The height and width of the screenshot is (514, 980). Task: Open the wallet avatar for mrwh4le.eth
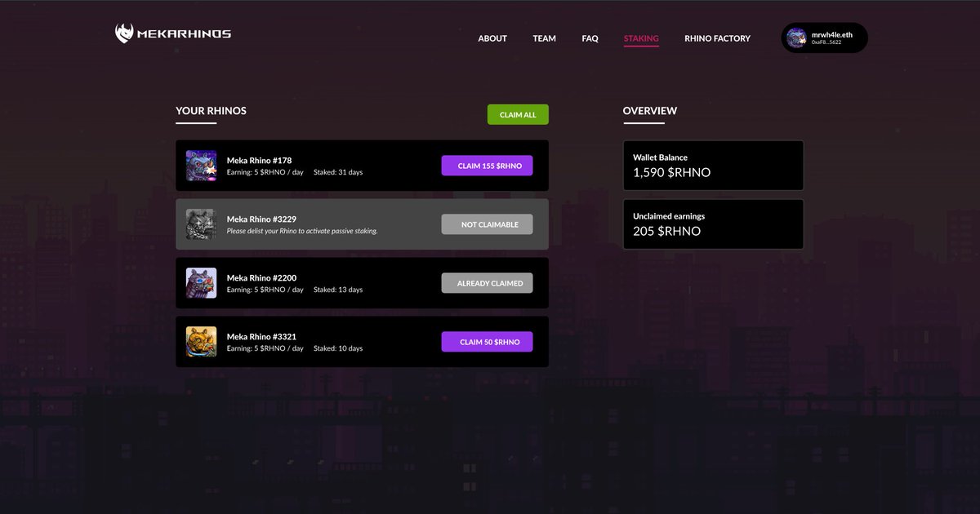pos(796,38)
